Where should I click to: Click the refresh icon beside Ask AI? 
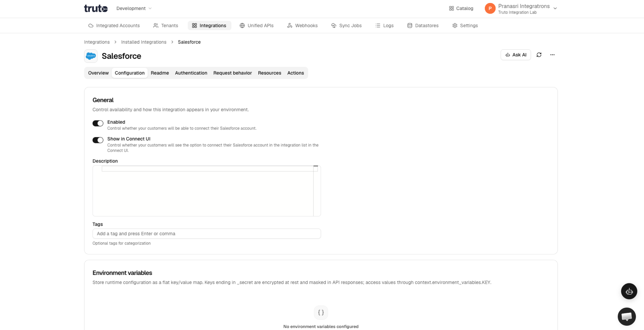[539, 55]
